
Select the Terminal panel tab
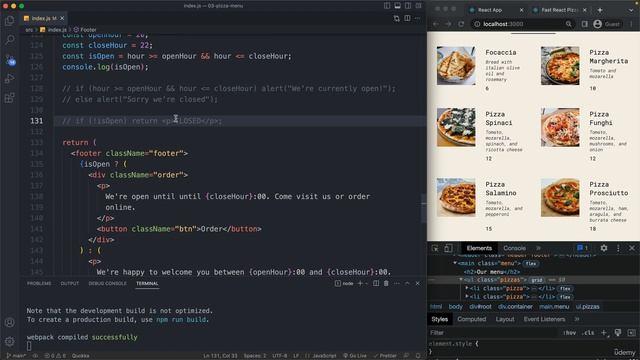pos(147,283)
